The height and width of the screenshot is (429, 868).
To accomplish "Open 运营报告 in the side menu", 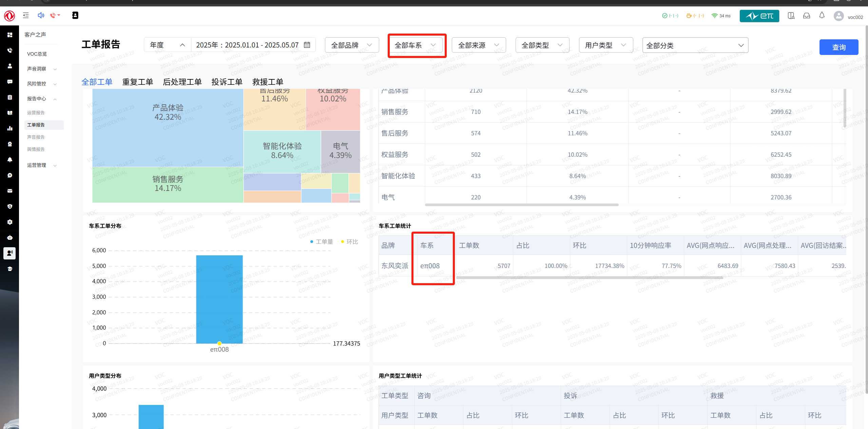I will [36, 113].
